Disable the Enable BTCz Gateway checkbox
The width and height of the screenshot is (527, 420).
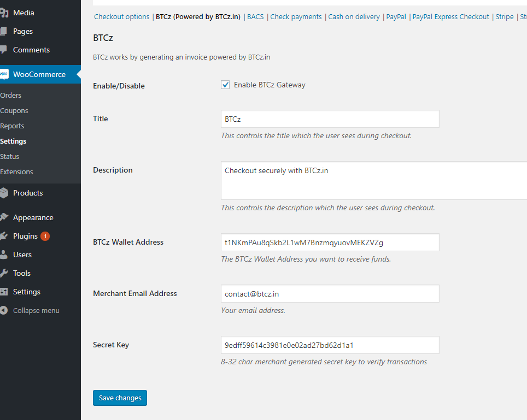[x=225, y=85]
